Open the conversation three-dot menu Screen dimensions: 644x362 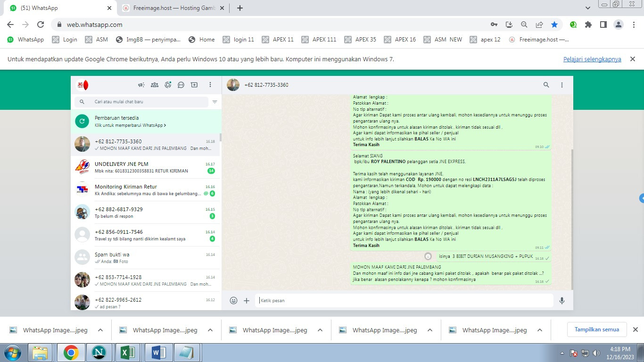(x=562, y=85)
